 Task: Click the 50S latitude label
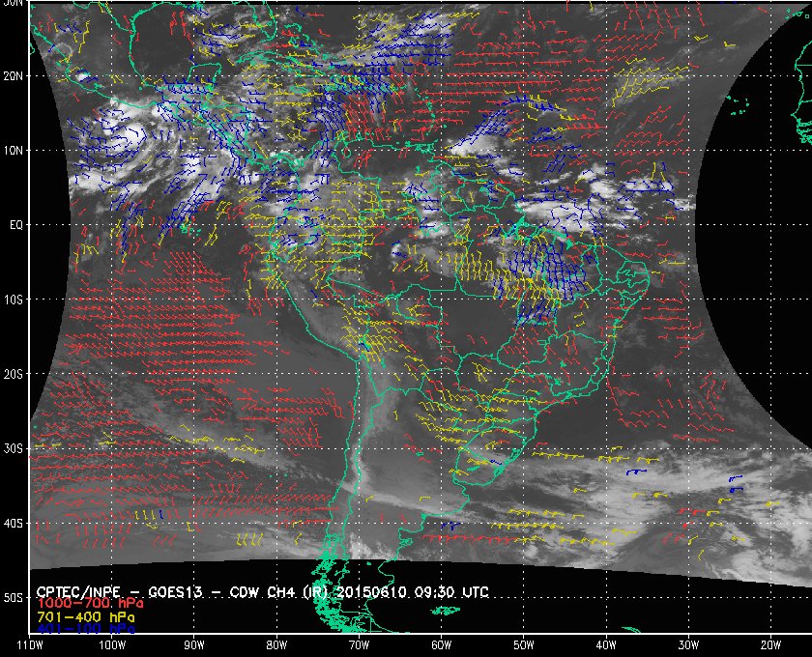point(13,597)
